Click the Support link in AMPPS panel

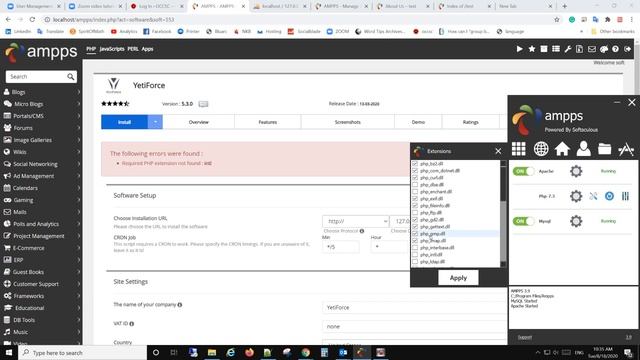pyautogui.click(x=524, y=337)
